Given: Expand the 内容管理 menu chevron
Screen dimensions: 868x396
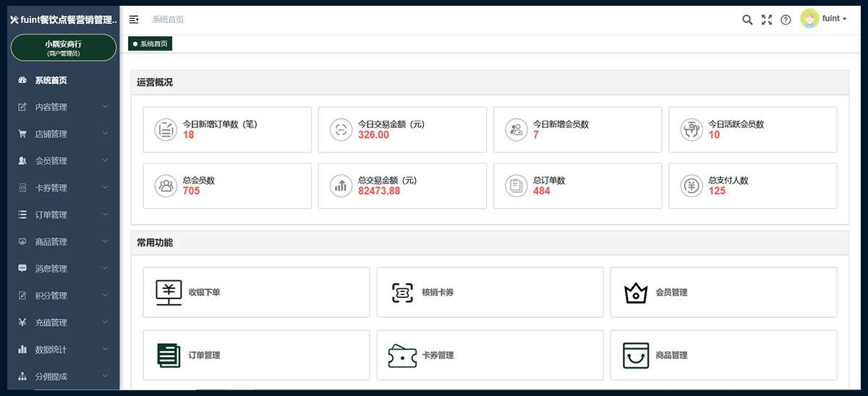Looking at the screenshot, I should click(x=106, y=107).
